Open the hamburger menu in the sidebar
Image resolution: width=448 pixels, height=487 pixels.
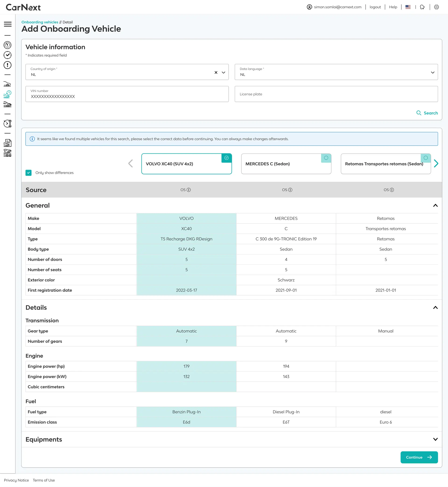8,24
